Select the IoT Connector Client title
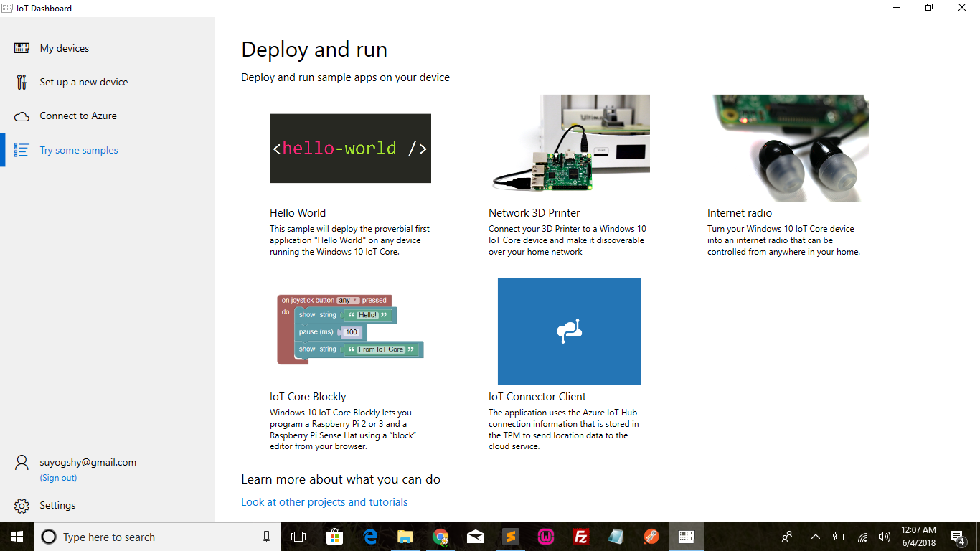980x551 pixels. (537, 397)
